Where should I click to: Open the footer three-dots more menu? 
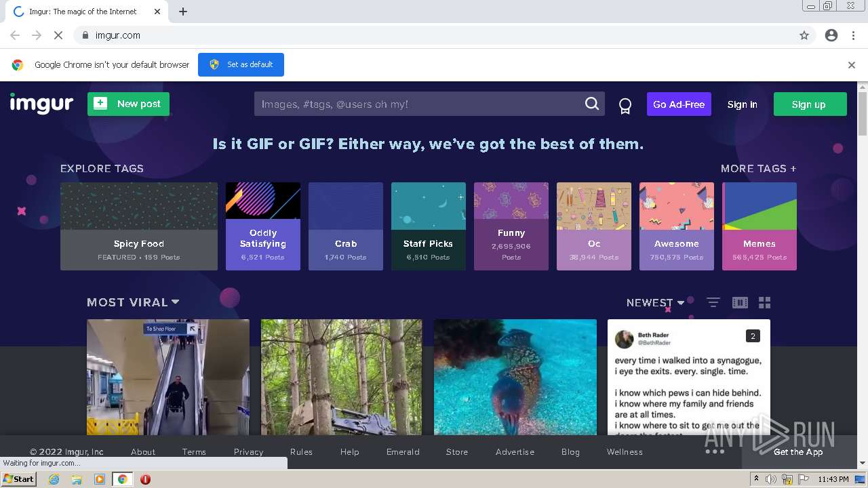click(715, 451)
